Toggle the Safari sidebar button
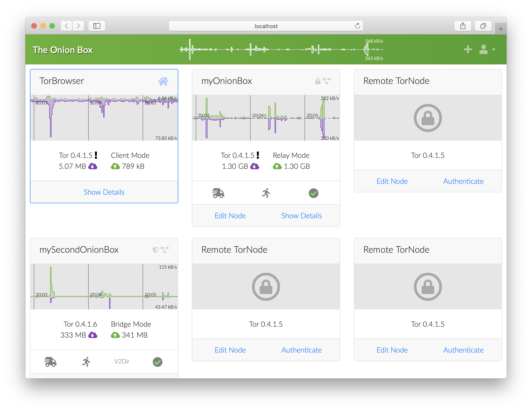The width and height of the screenshot is (532, 412). click(97, 26)
